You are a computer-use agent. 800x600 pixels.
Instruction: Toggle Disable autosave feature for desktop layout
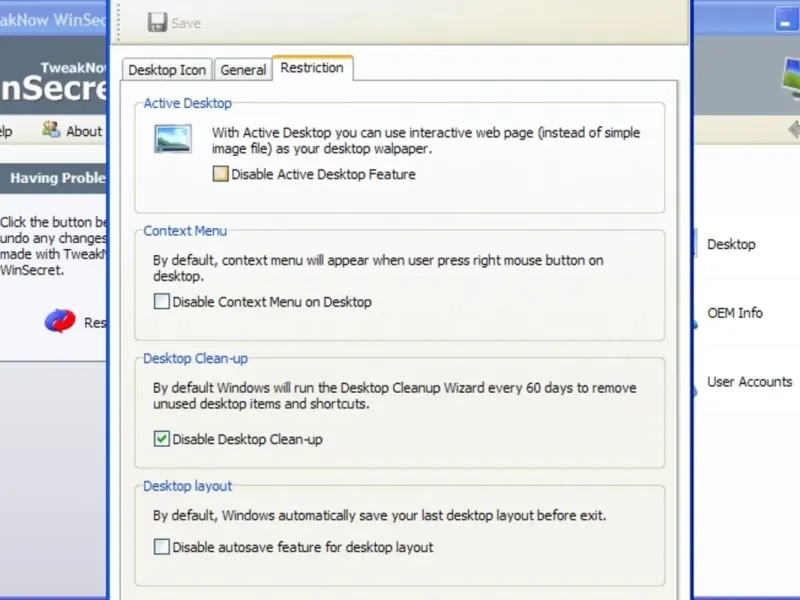[161, 547]
